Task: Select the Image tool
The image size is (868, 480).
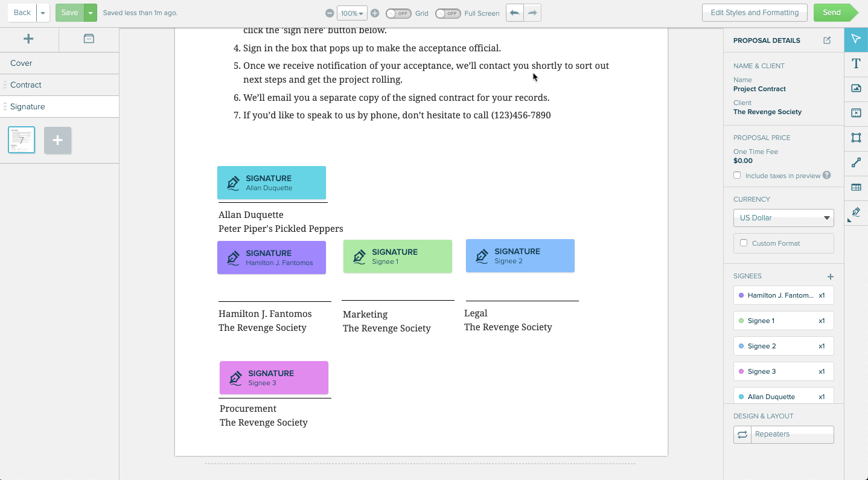Action: [856, 89]
